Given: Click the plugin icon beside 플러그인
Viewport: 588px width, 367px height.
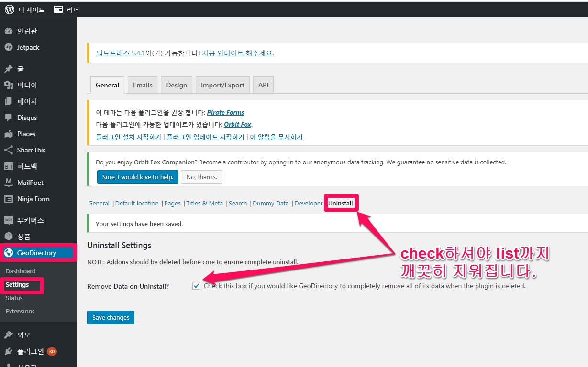Looking at the screenshot, I should click(9, 351).
